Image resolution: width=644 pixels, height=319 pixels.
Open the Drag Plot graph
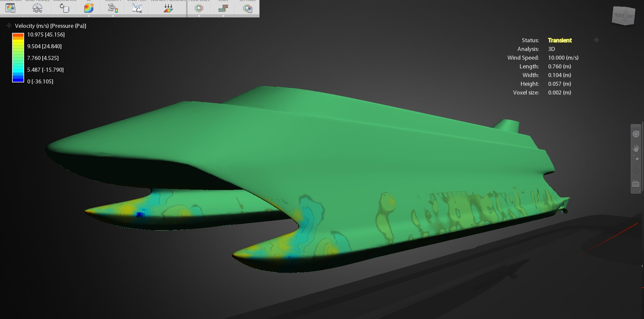coord(137,8)
